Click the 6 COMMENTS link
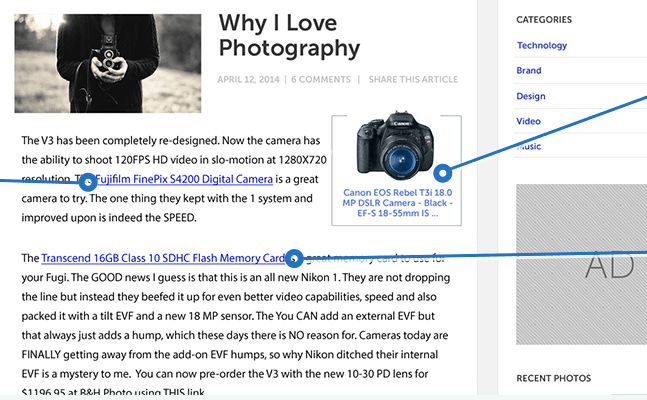647x400 pixels. (x=321, y=79)
